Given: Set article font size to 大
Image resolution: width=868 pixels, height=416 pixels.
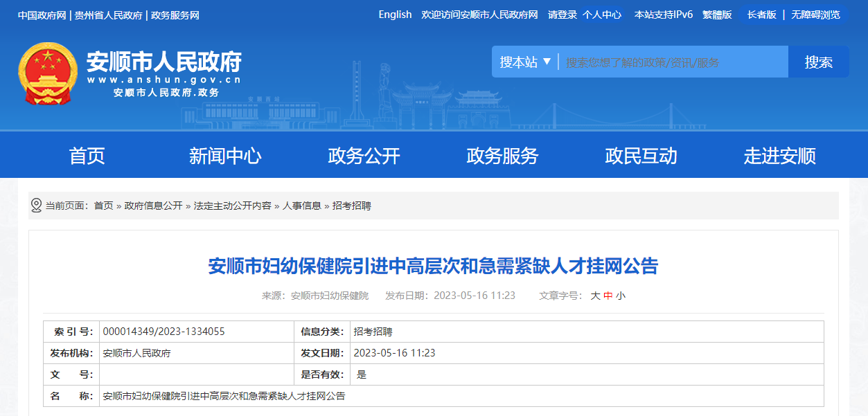Looking at the screenshot, I should (595, 296).
